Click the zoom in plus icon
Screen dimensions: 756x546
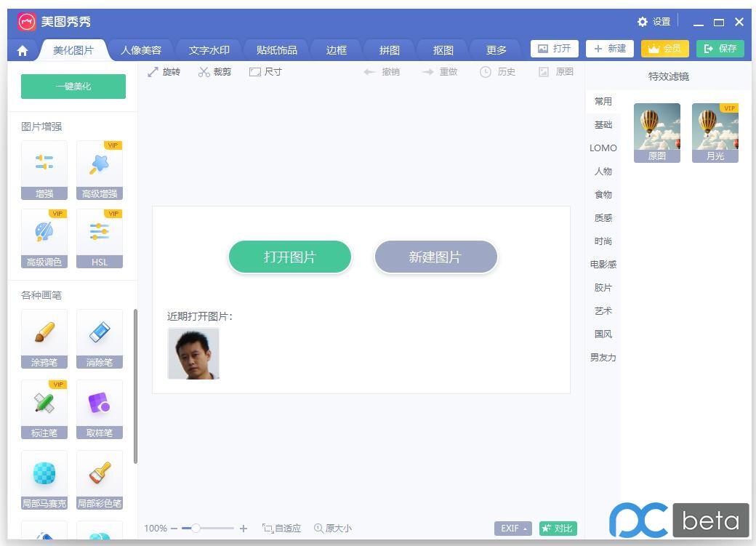tap(244, 529)
